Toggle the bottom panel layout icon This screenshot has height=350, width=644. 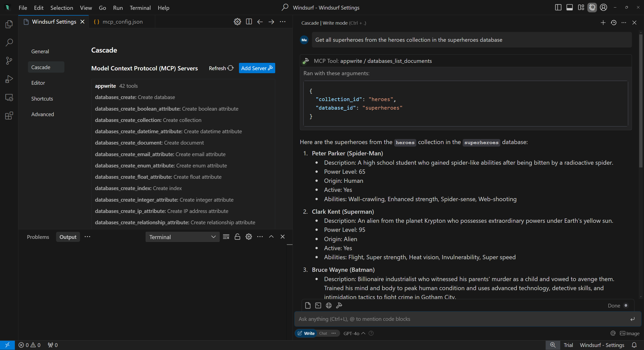pyautogui.click(x=570, y=8)
